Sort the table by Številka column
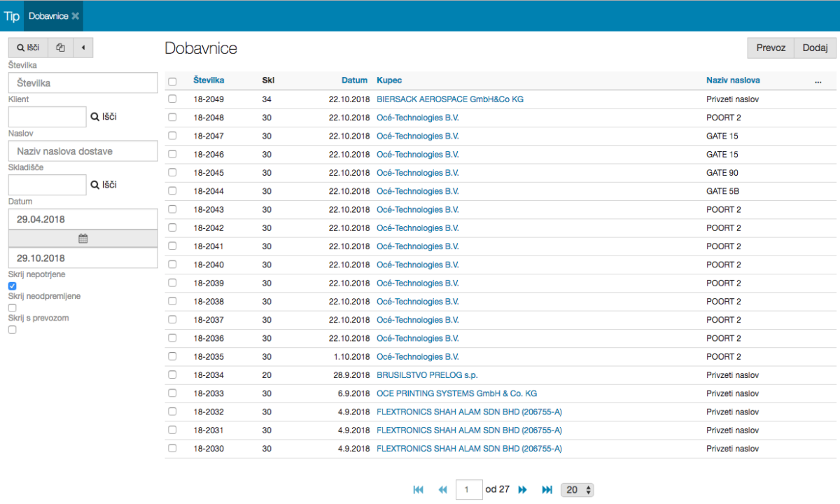840x504 pixels. [209, 80]
